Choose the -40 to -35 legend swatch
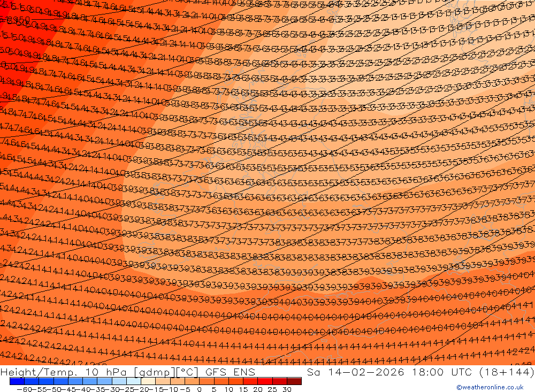This screenshot has width=535, height=392. 90,381
